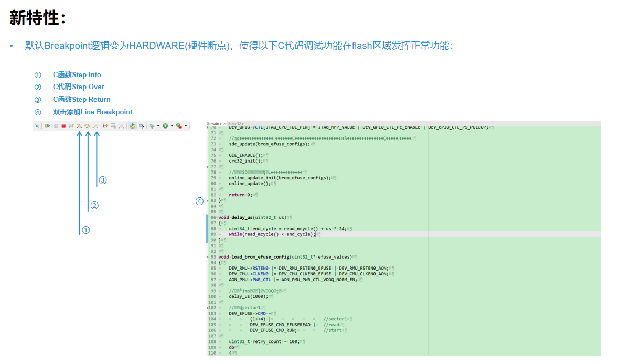
Task: Click the Step Over icon
Action: (x=88, y=126)
